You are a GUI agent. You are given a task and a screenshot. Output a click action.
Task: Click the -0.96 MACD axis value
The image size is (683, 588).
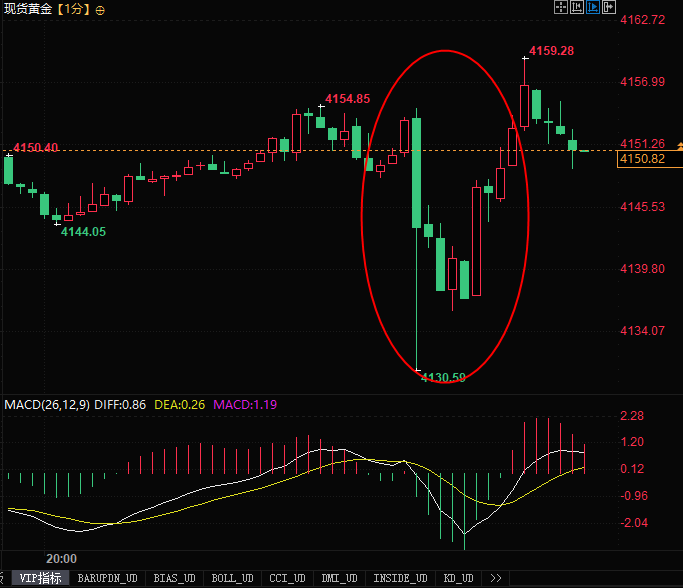pyautogui.click(x=634, y=496)
